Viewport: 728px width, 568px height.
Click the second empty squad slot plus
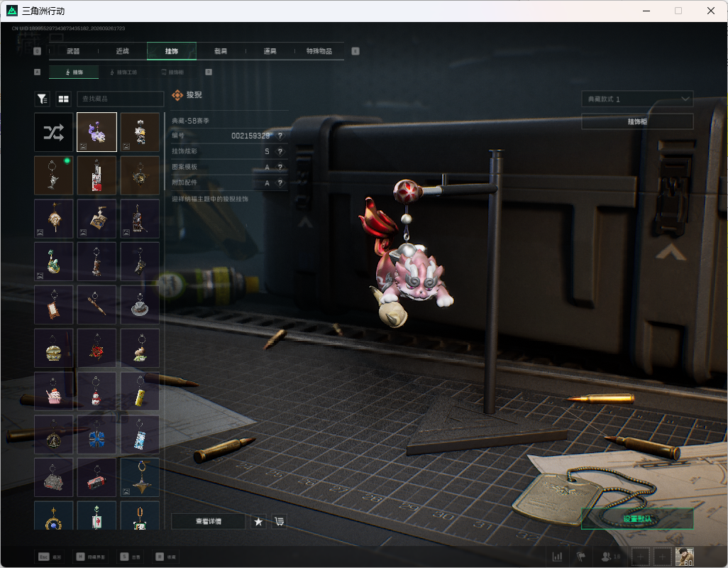(663, 557)
